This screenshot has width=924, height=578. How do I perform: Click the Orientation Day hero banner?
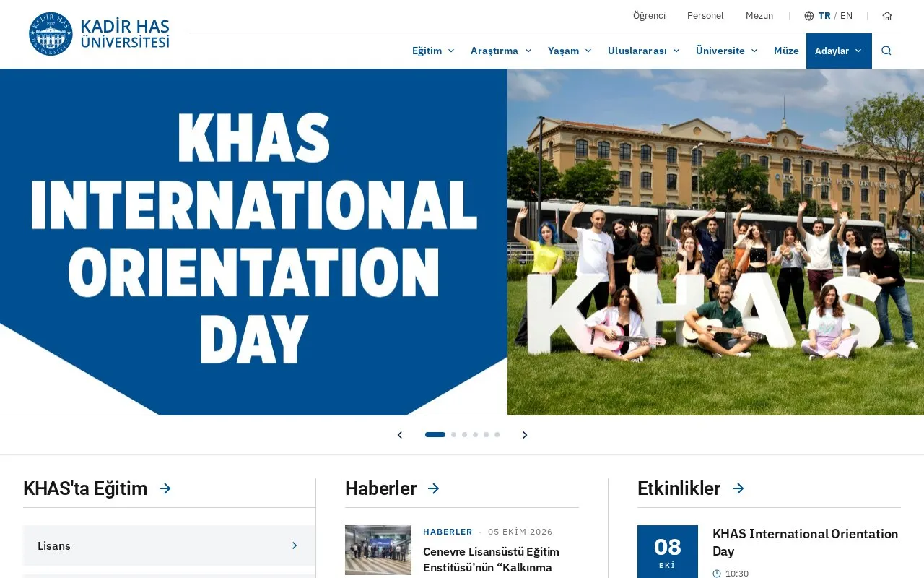(462, 242)
